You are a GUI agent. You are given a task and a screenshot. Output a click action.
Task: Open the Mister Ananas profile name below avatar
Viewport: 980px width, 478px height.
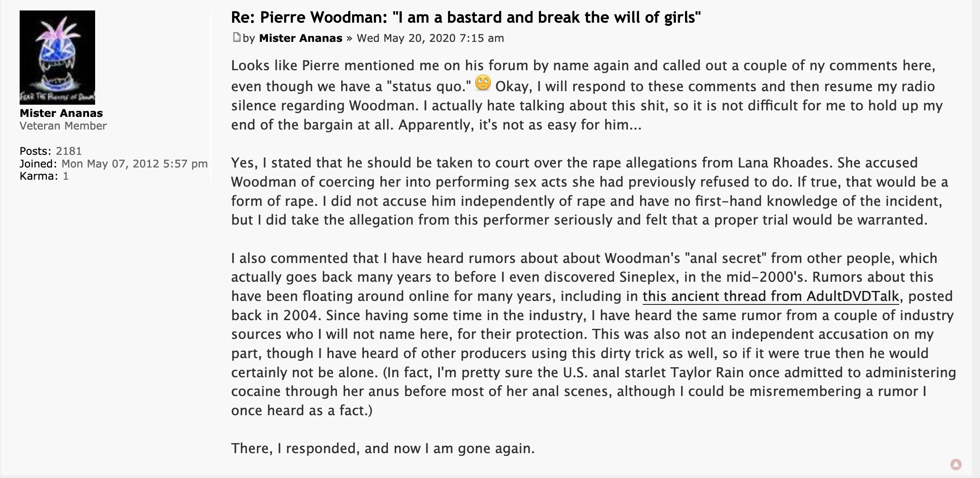(x=61, y=113)
